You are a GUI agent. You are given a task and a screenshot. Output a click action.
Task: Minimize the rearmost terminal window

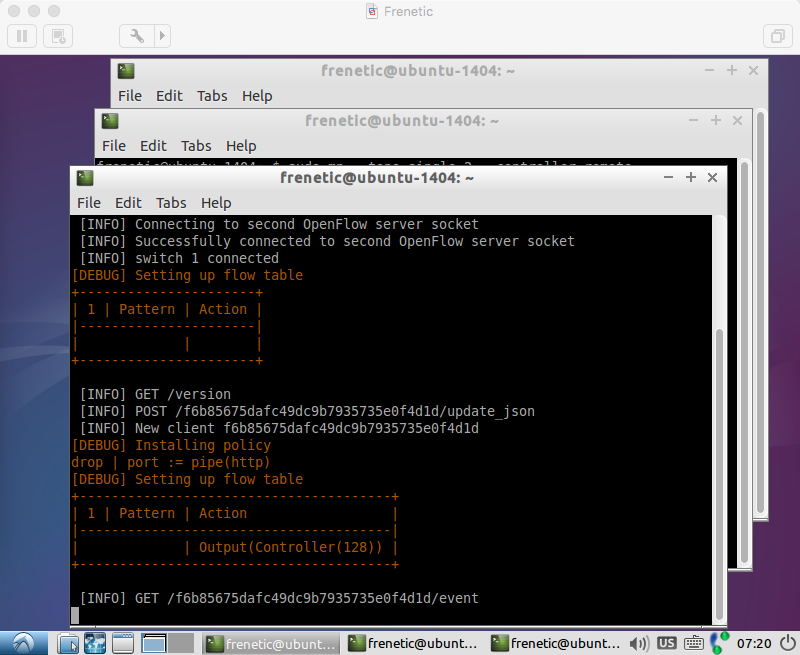point(709,70)
